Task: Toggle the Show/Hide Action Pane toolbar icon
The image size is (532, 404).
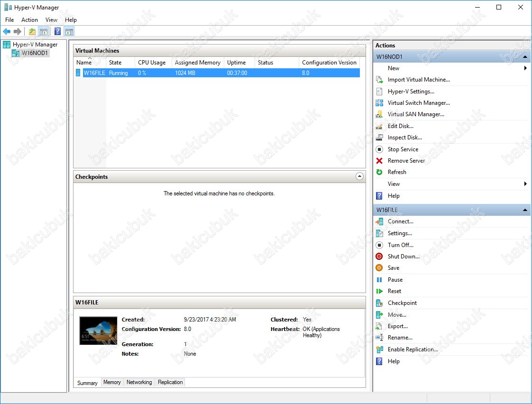Action: [69, 32]
